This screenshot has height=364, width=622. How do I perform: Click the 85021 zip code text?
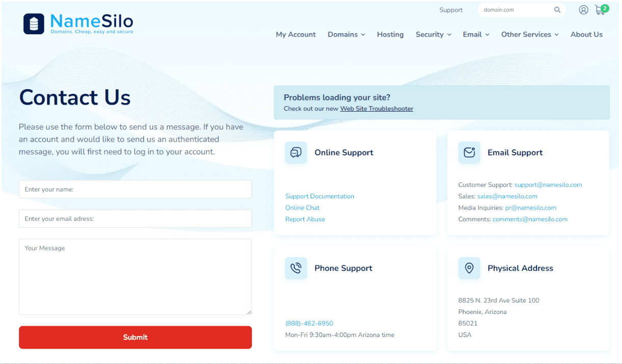point(468,323)
